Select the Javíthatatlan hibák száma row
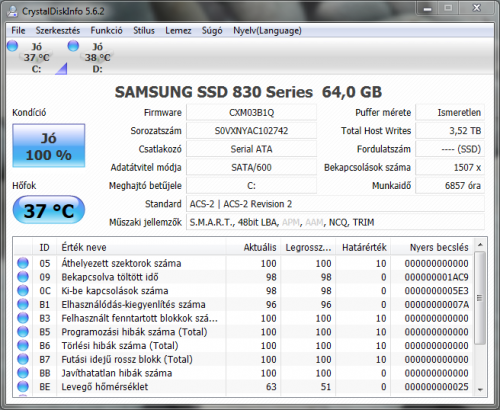The image size is (500, 410). coord(243,373)
